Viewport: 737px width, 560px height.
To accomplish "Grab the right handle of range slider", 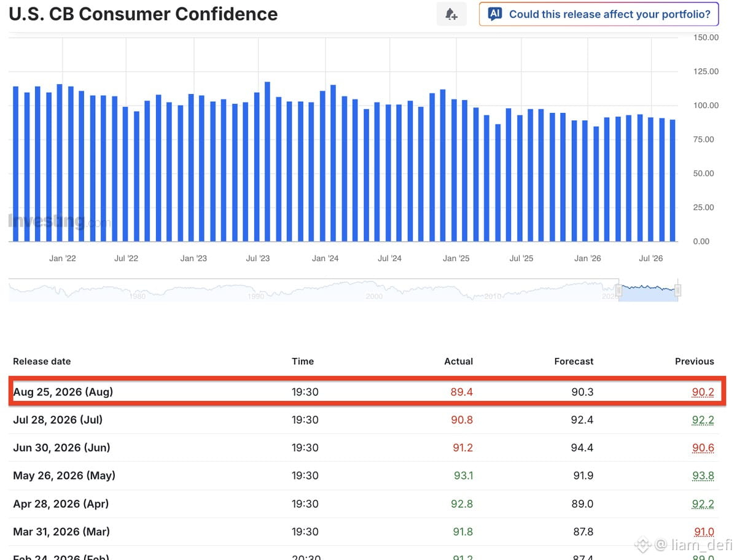I will (x=678, y=290).
